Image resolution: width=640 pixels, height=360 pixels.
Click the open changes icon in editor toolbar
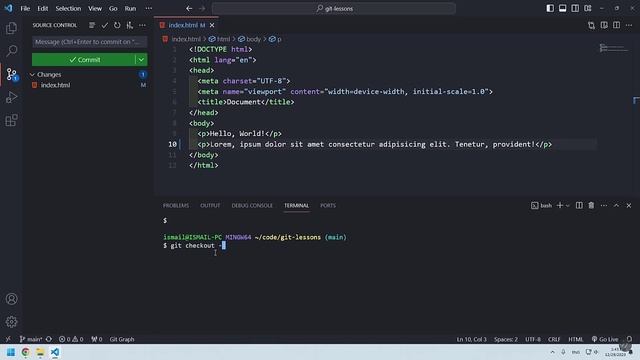[591, 25]
